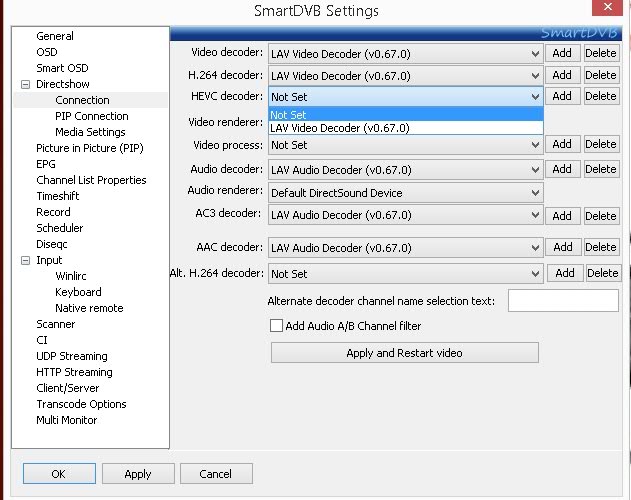Image resolution: width=631 pixels, height=500 pixels.
Task: Open HTTP Streaming settings
Action: (x=74, y=372)
